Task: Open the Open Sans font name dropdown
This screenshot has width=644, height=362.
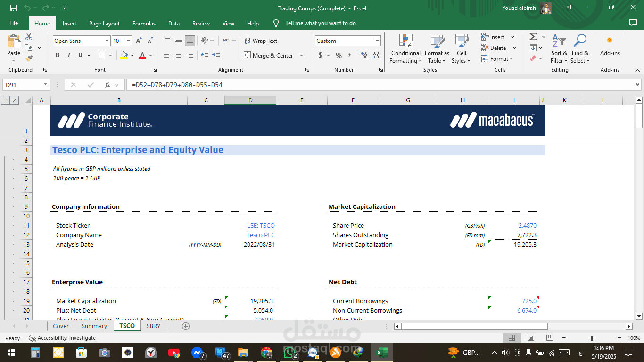Action: click(107, 41)
